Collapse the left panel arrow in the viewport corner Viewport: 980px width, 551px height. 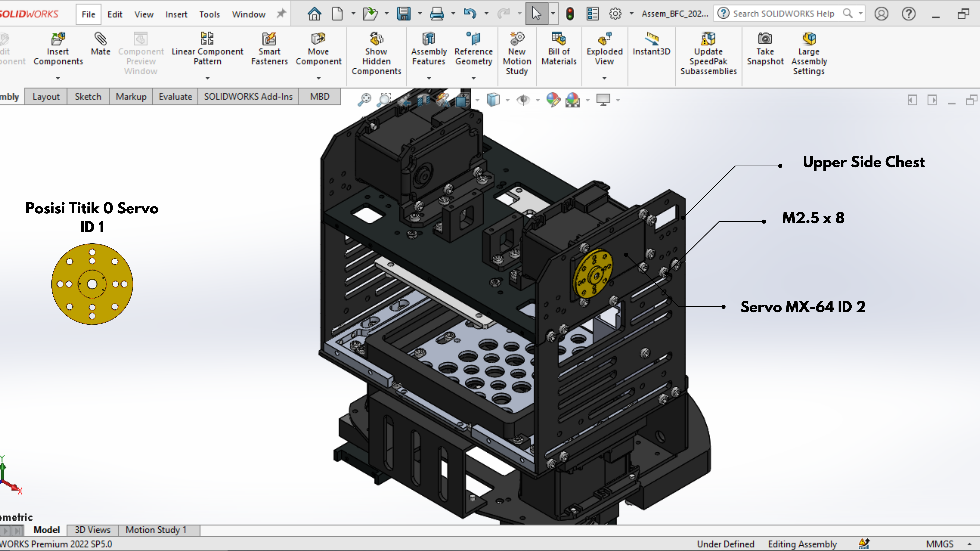point(912,100)
